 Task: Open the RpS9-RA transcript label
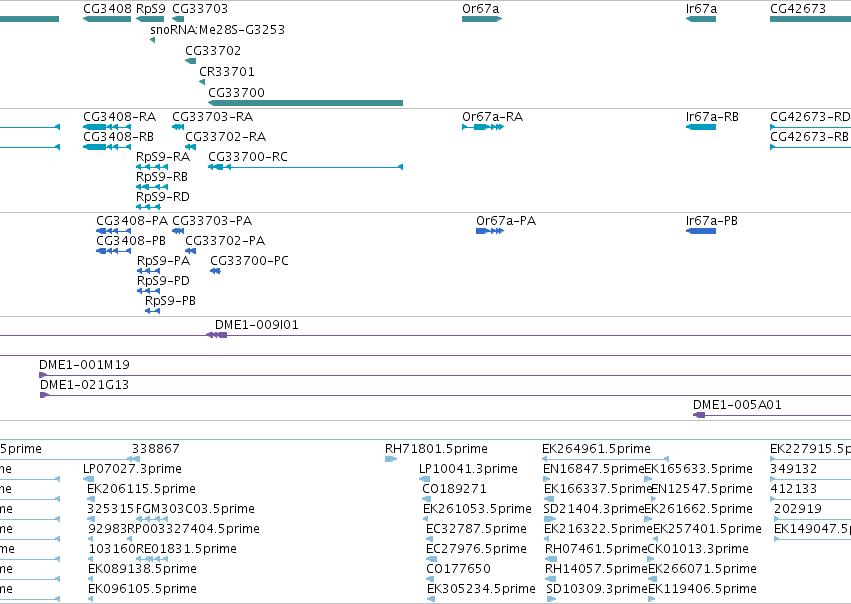[163, 157]
